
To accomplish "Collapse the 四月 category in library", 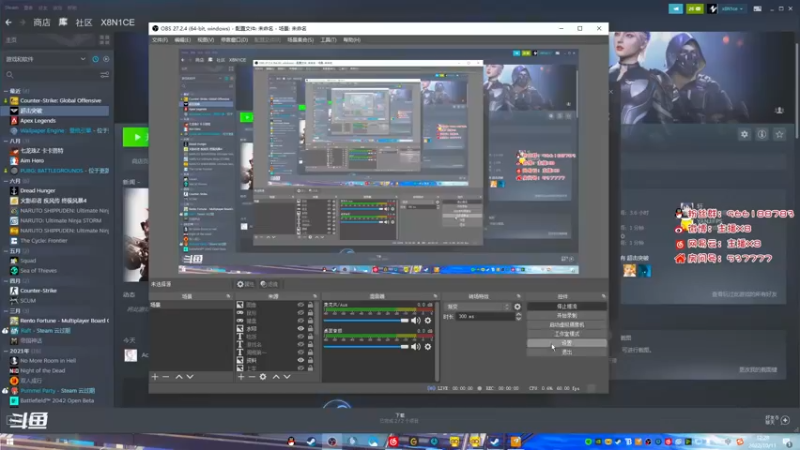I will [x=6, y=281].
